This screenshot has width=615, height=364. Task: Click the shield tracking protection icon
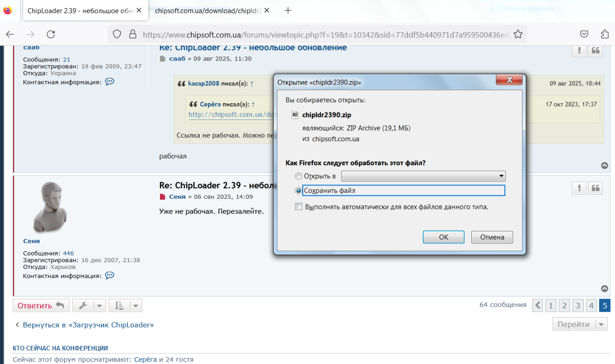tap(117, 34)
